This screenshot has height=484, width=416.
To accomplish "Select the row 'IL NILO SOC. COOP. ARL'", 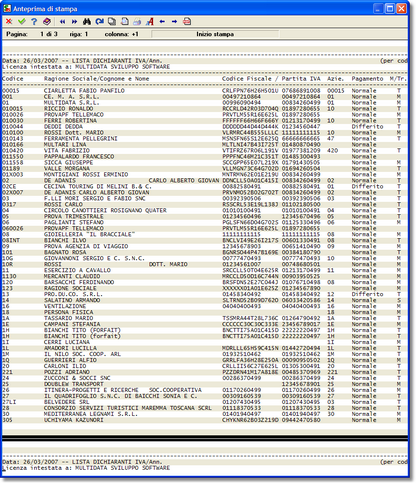I will (205, 354).
